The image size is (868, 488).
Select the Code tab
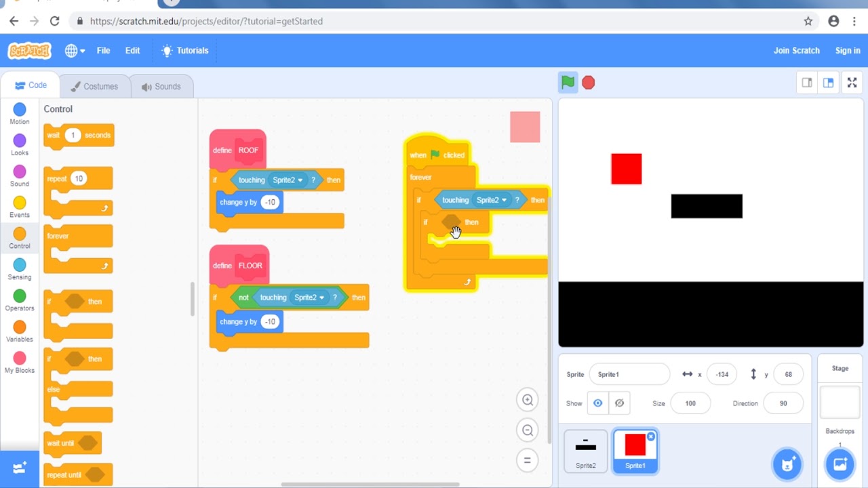[30, 85]
